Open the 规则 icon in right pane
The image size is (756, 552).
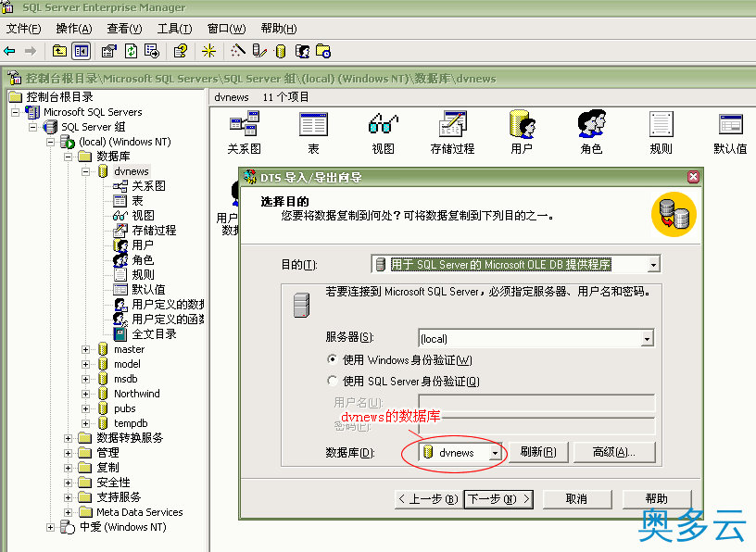click(661, 132)
